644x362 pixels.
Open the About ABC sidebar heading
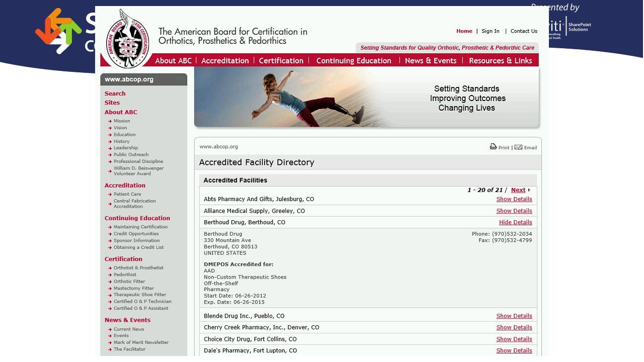tap(121, 112)
